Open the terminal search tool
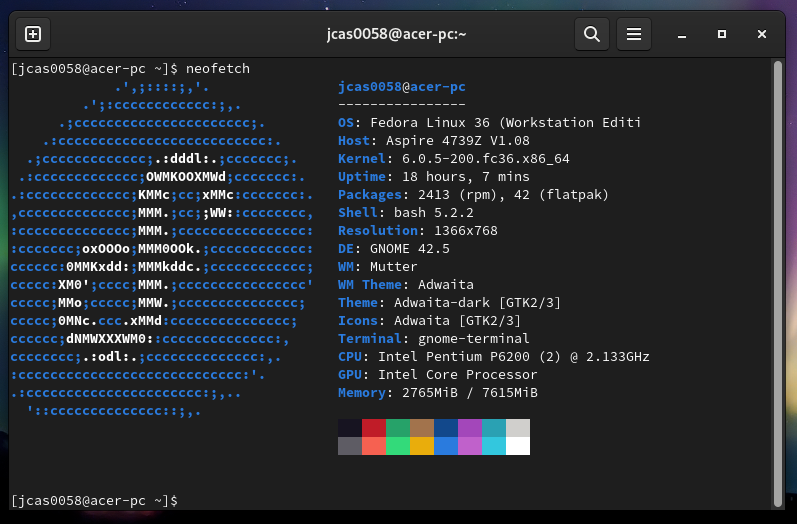 [592, 34]
